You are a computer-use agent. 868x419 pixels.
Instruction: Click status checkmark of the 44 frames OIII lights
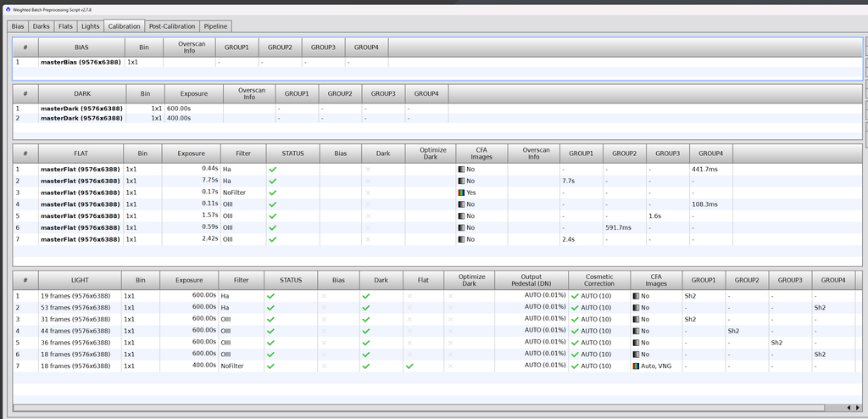270,331
